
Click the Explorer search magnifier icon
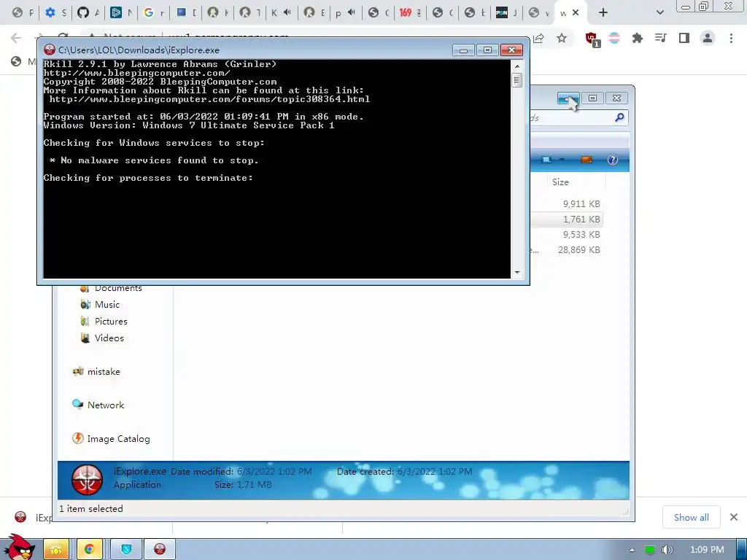tap(619, 117)
